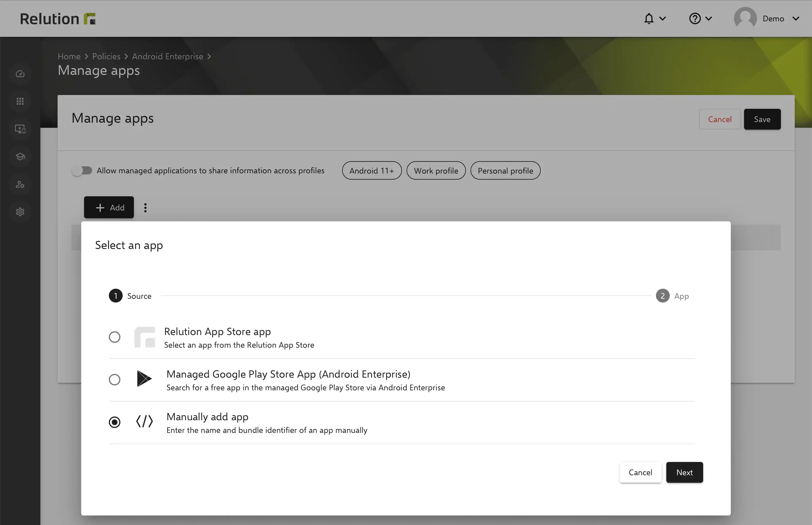This screenshot has height=525, width=812.
Task: Click step 2 App in stepper
Action: point(672,296)
